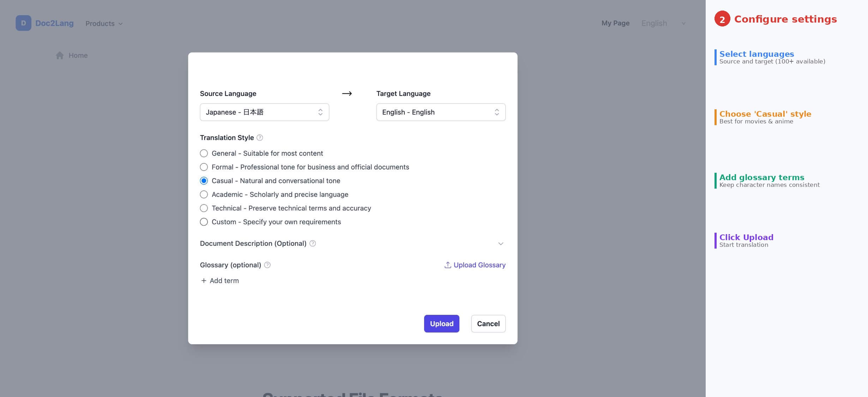Click the upload icon next to Upload Glossary
The image size is (868, 397).
447,265
